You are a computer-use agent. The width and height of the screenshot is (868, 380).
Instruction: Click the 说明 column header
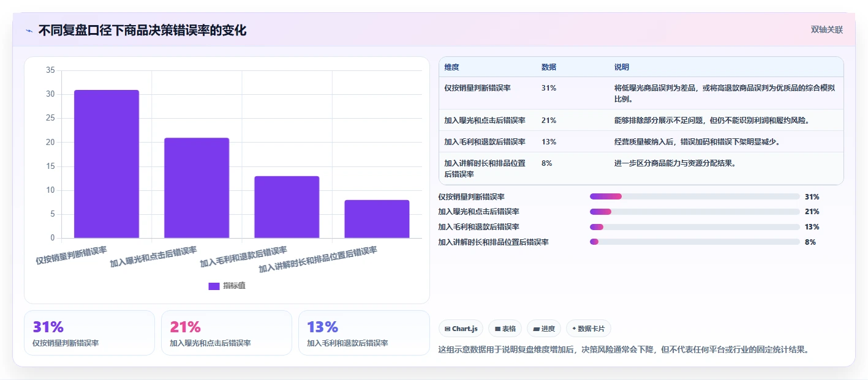(x=622, y=67)
